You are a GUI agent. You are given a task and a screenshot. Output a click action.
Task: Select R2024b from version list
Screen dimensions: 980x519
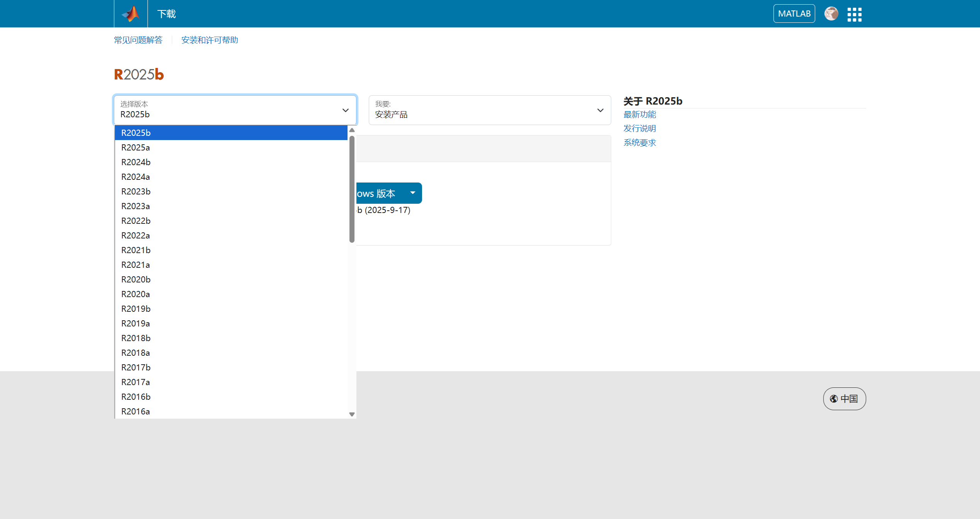(x=136, y=162)
